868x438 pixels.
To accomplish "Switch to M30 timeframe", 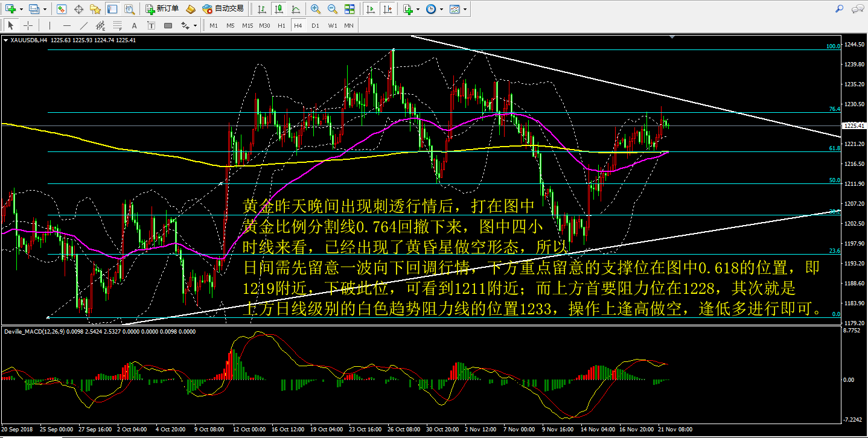I will point(264,25).
